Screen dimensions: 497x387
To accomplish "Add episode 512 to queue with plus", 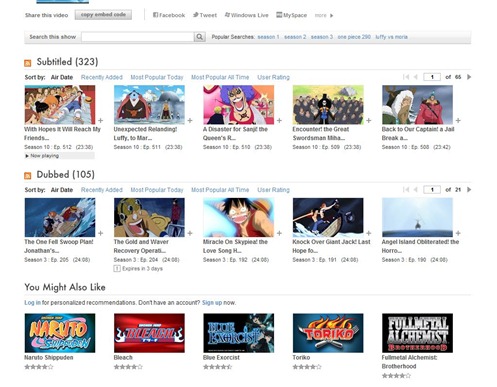I will [100, 120].
